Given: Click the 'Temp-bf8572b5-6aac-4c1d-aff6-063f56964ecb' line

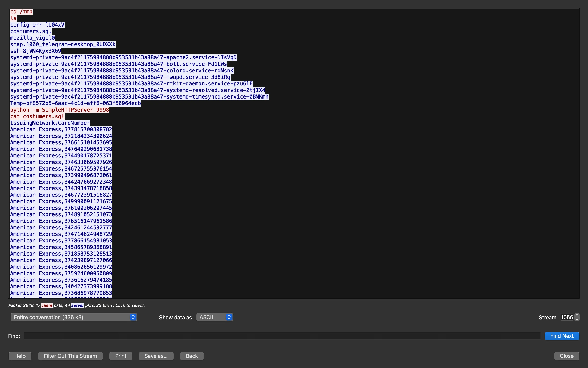Looking at the screenshot, I should (76, 103).
